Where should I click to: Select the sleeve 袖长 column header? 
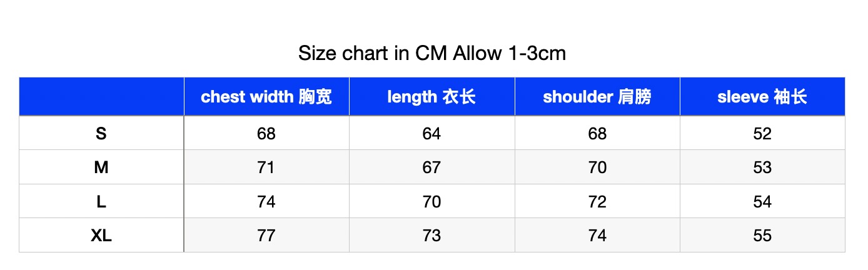(x=762, y=96)
